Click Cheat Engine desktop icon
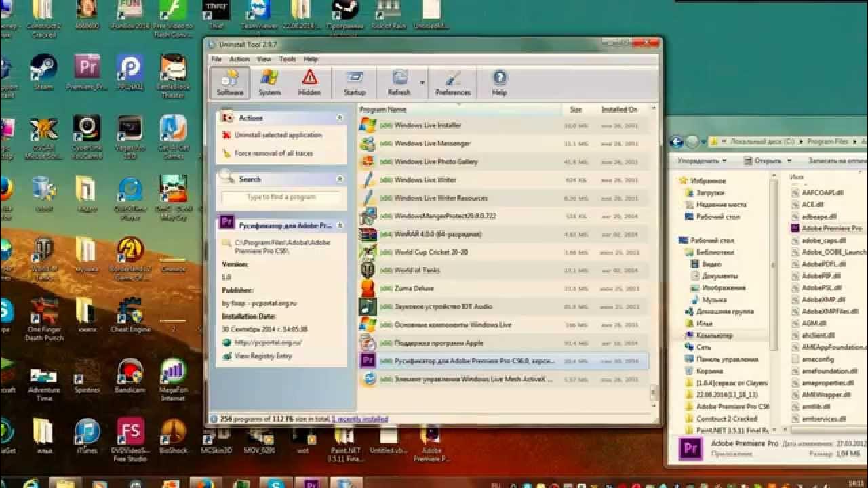The height and width of the screenshot is (488, 868). coord(130,315)
